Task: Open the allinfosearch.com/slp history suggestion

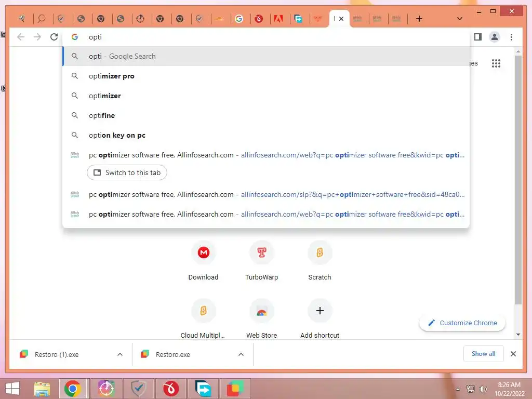Action: 266,194
